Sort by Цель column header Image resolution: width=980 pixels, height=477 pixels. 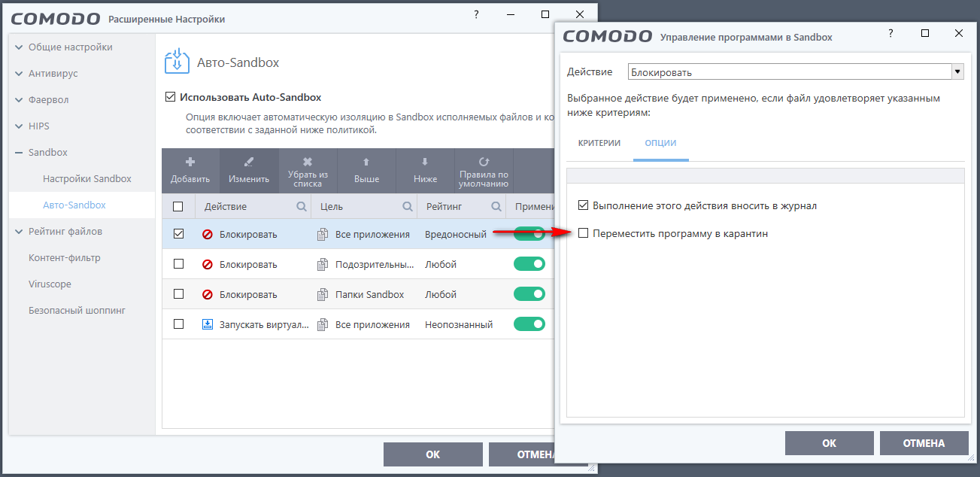click(x=332, y=206)
